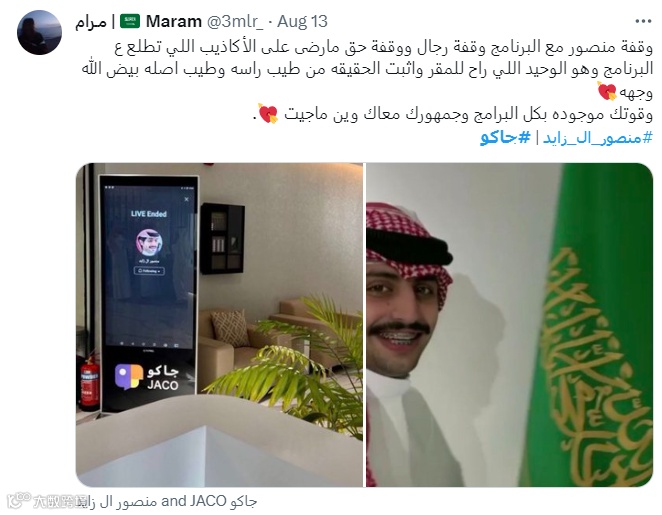This screenshot has width=662, height=515.
Task: Open the three-dots more options menu
Action: 643,21
